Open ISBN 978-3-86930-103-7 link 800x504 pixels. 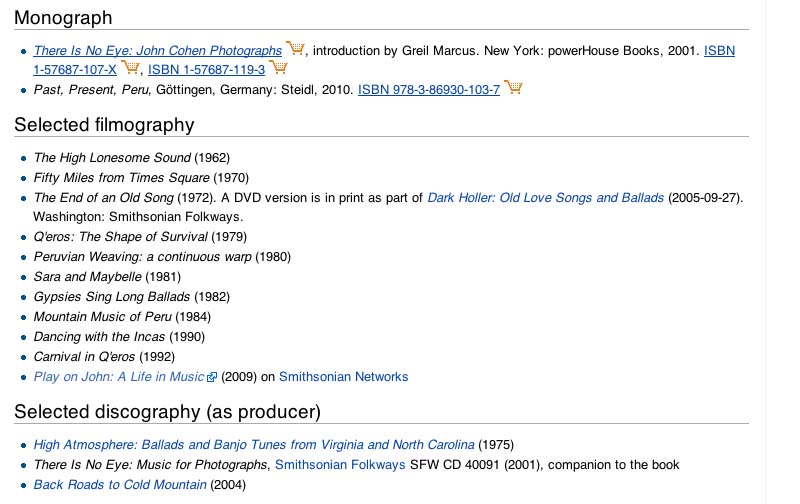tap(429, 90)
